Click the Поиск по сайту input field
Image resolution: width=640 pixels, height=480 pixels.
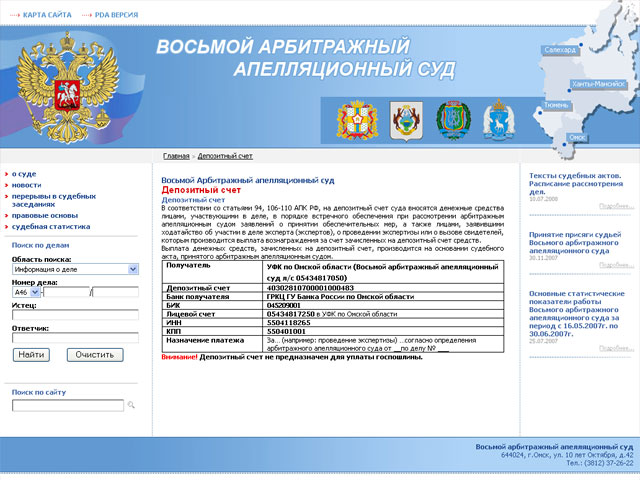coord(68,405)
